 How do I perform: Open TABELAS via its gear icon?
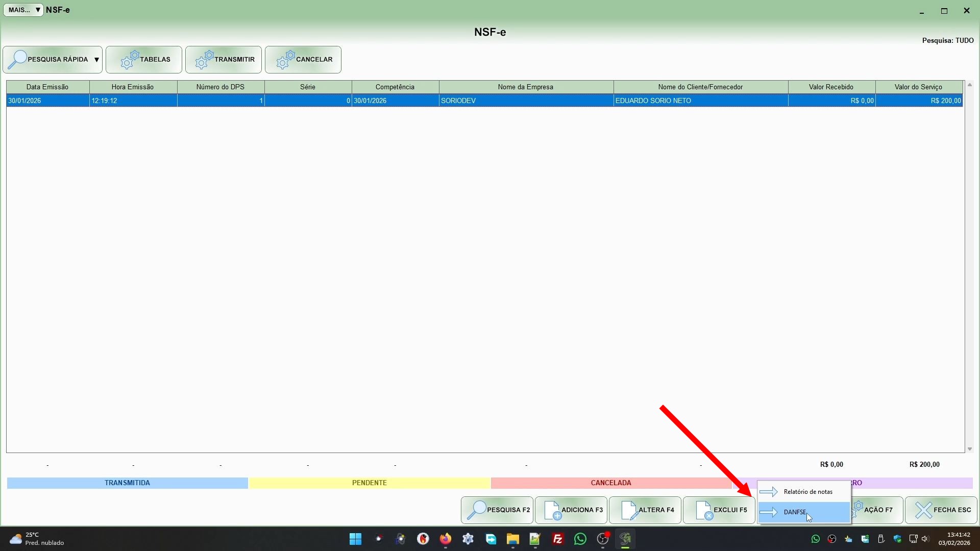pyautogui.click(x=130, y=60)
